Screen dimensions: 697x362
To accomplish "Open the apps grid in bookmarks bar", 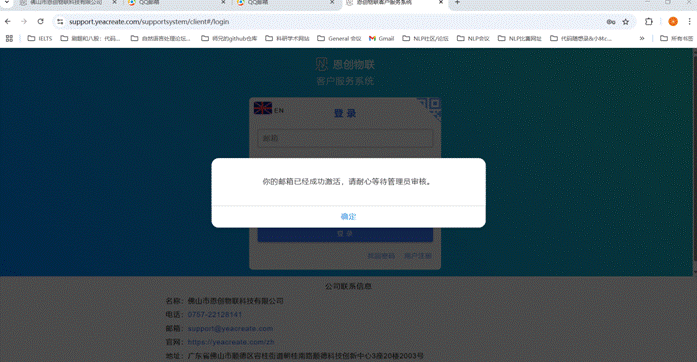I will click(x=9, y=38).
